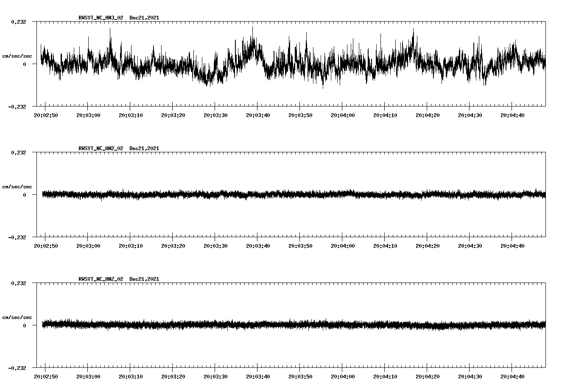Click the -0.232 lower limit on HNZ plot
Screen dimensions: 576x392
tap(17, 368)
